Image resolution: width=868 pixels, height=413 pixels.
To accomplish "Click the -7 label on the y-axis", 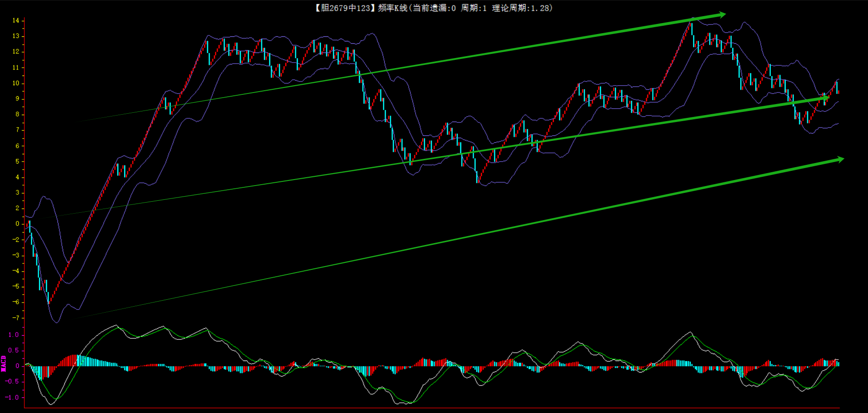I will (16, 318).
